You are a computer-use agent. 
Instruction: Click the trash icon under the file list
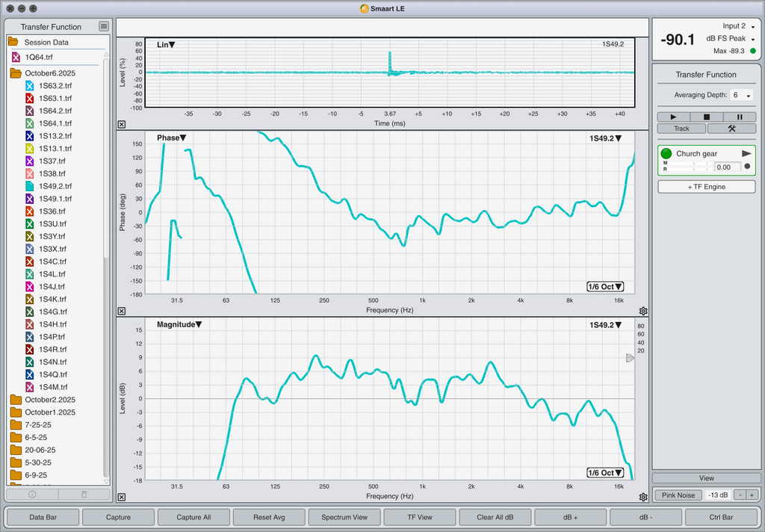(x=84, y=494)
